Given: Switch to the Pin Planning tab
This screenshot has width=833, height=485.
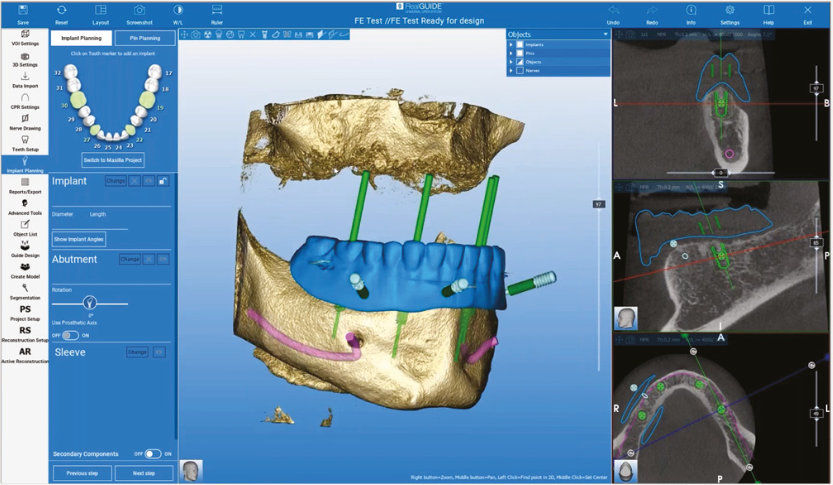Looking at the screenshot, I should [144, 38].
